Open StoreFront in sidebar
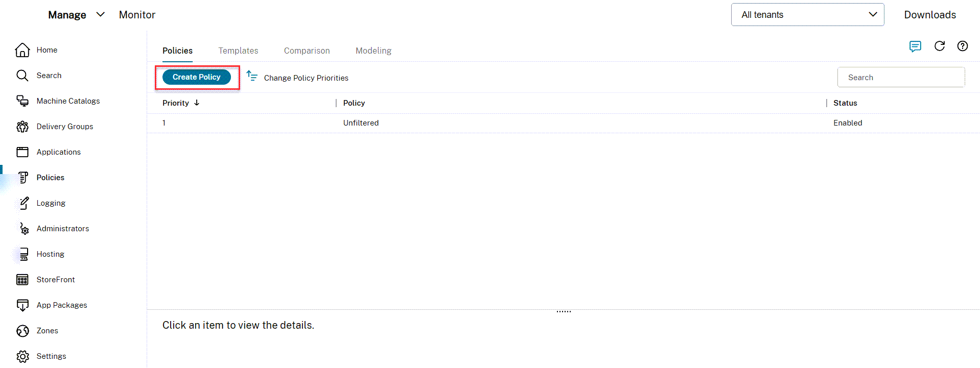Image resolution: width=980 pixels, height=368 pixels. point(56,280)
